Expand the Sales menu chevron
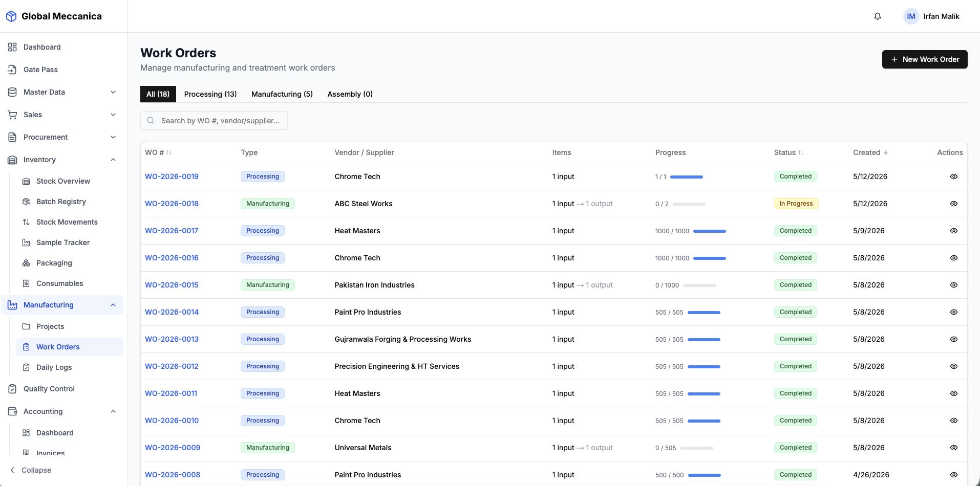 (x=113, y=115)
